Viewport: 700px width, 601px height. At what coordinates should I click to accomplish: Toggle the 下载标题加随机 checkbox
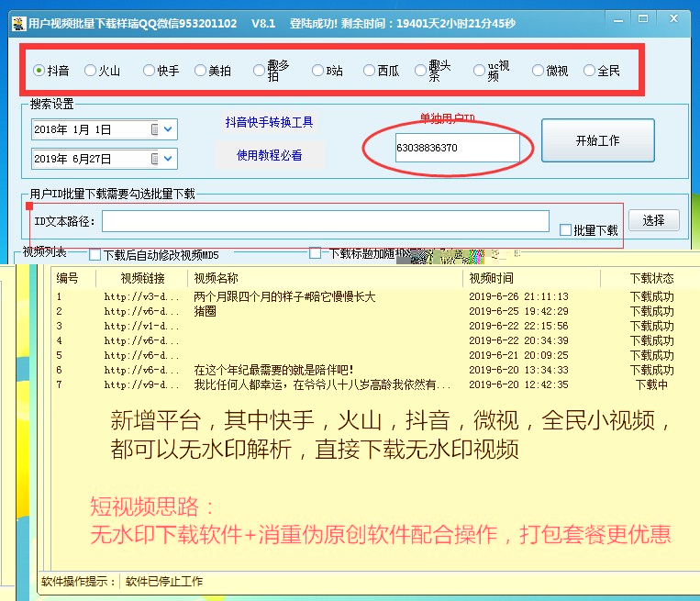pyautogui.click(x=316, y=252)
